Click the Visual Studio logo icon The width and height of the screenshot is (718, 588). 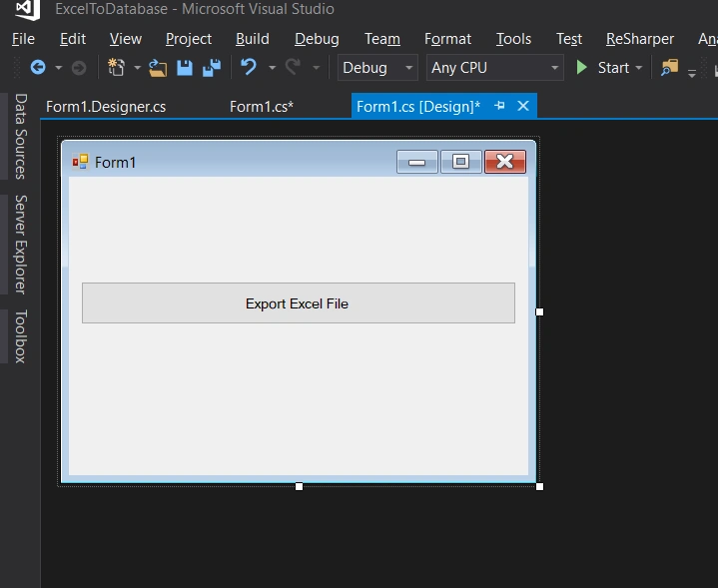[28, 9]
